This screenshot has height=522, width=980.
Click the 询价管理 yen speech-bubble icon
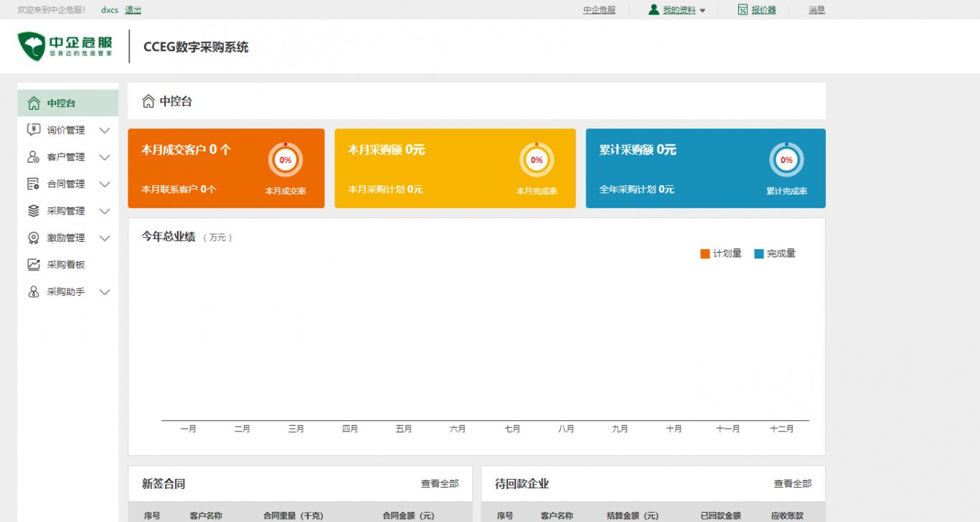(34, 130)
